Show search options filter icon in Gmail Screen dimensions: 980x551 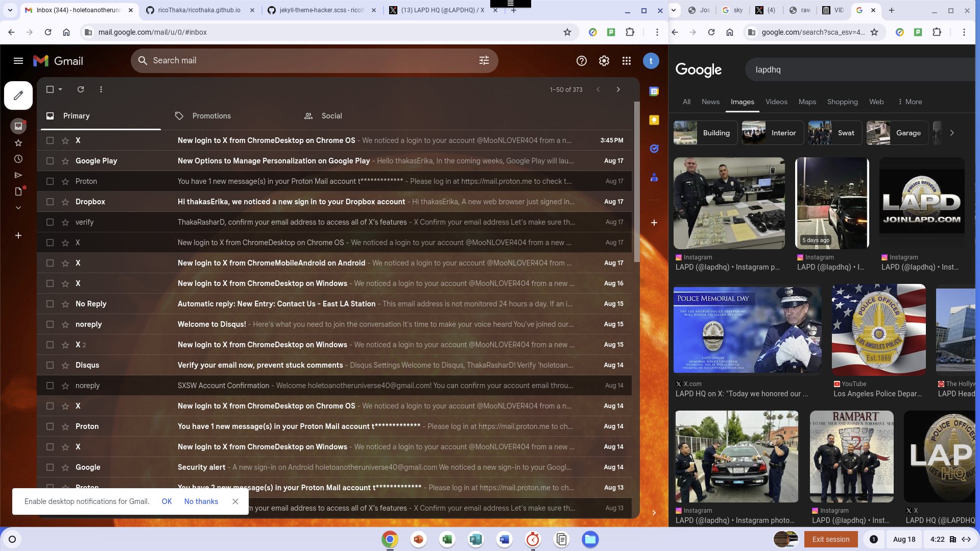(484, 60)
